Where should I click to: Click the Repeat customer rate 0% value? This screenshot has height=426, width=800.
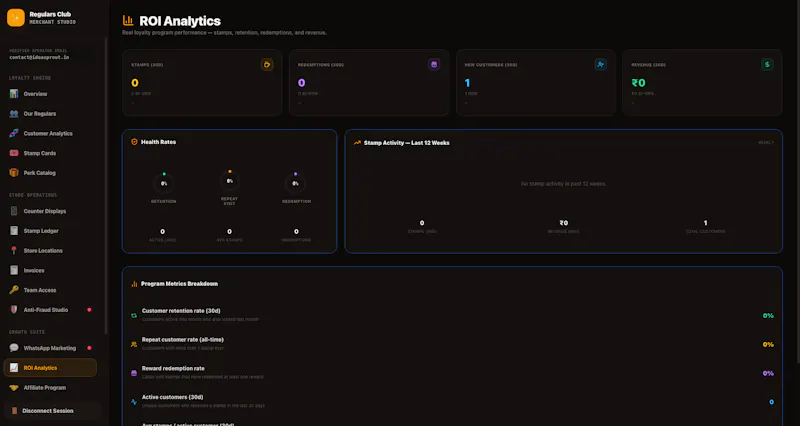[768, 344]
